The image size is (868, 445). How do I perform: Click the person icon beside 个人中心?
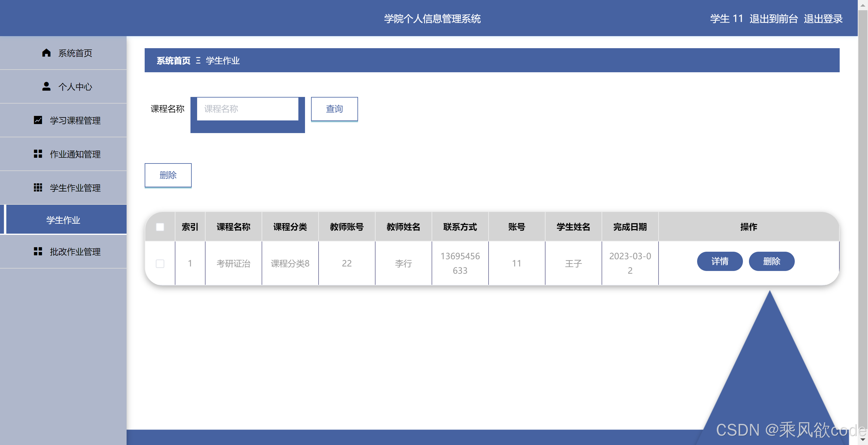tap(46, 86)
